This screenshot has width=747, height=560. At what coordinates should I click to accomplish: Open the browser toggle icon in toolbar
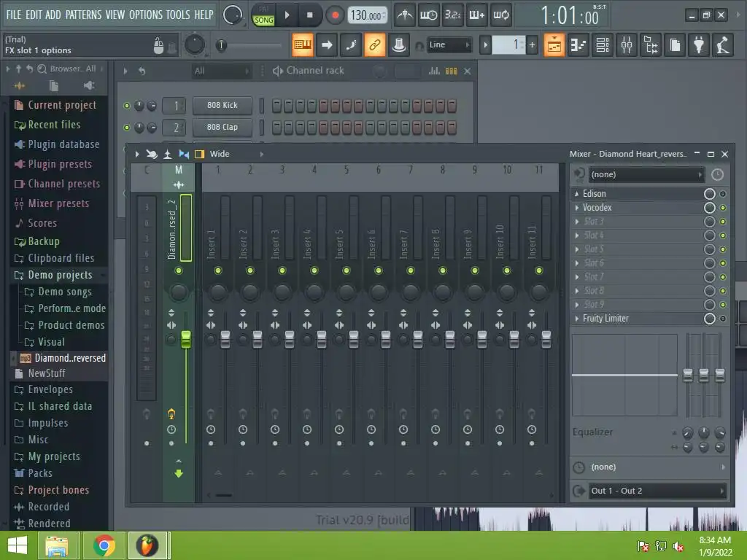(x=651, y=45)
